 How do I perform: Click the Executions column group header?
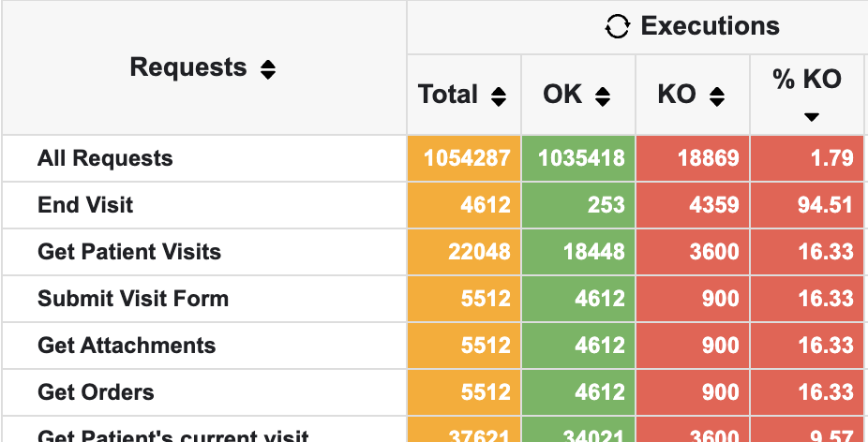coord(710,26)
